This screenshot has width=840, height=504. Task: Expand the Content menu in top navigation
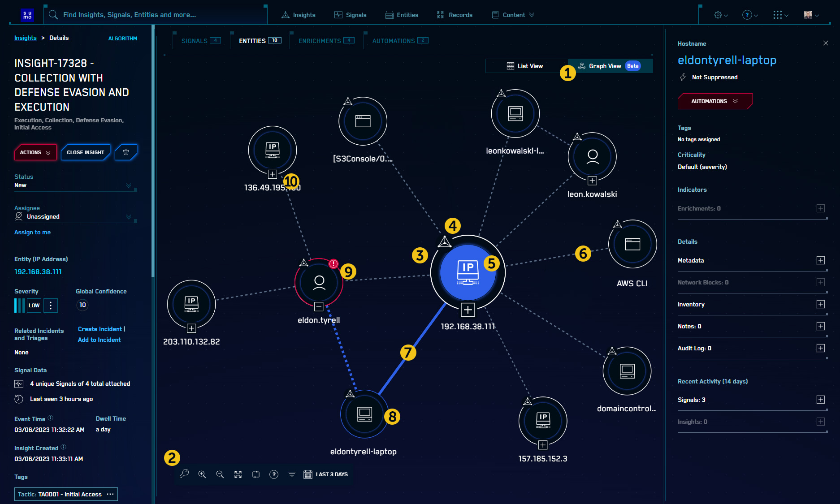(512, 15)
